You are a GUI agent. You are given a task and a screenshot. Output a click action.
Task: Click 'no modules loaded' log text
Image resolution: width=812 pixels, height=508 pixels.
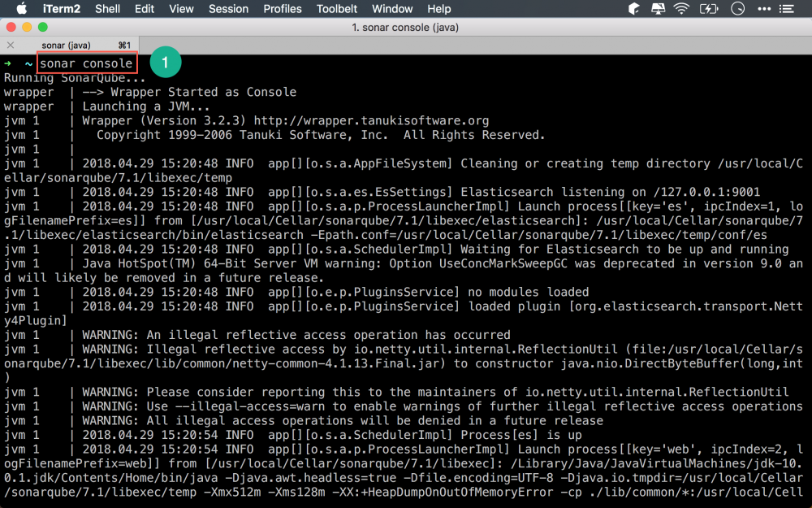tap(529, 292)
